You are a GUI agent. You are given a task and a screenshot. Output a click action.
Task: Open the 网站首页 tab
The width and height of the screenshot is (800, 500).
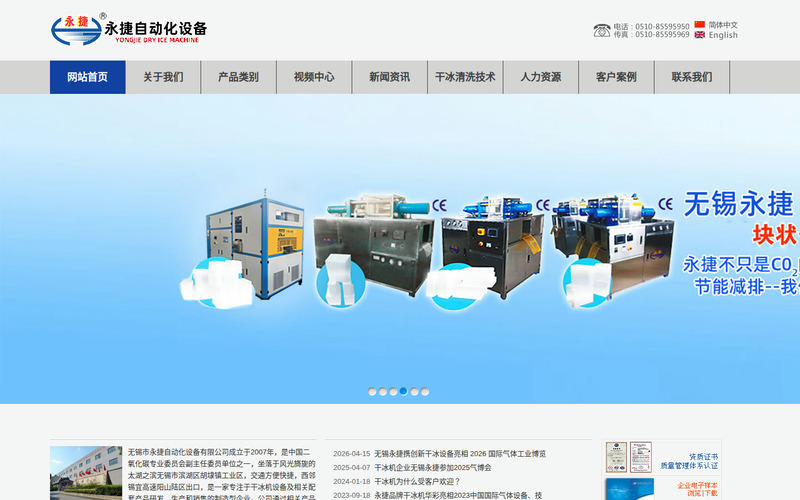[88, 77]
